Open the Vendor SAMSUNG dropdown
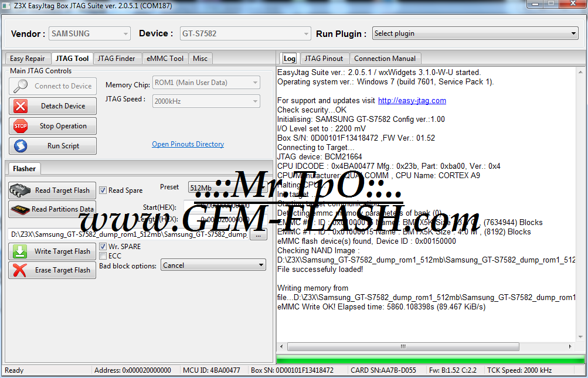The width and height of the screenshot is (588, 378). 90,33
